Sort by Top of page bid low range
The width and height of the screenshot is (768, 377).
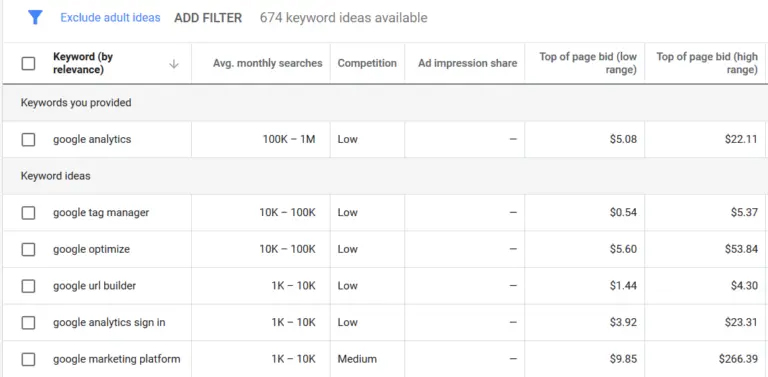point(588,63)
